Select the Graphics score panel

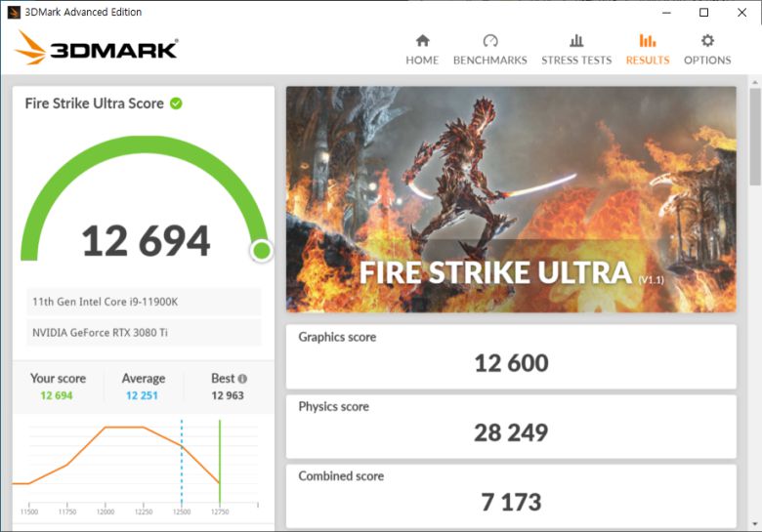point(511,354)
